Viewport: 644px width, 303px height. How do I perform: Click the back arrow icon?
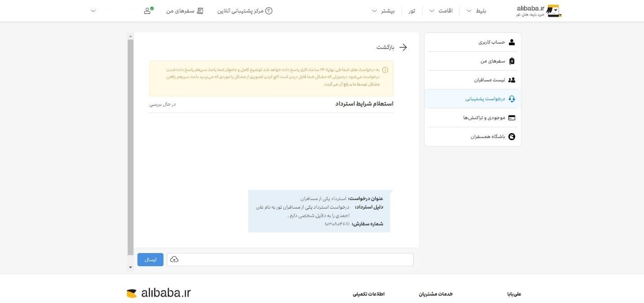click(403, 47)
